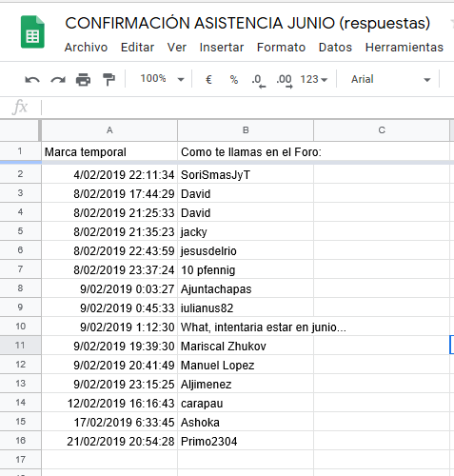454x476 pixels.
Task: Click the Google Sheets home icon
Action: click(32, 31)
